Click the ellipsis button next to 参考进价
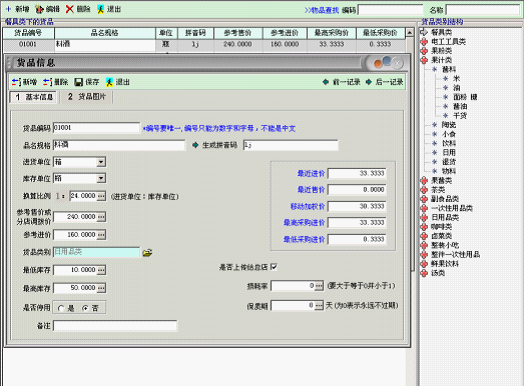The image size is (524, 386). pos(101,235)
